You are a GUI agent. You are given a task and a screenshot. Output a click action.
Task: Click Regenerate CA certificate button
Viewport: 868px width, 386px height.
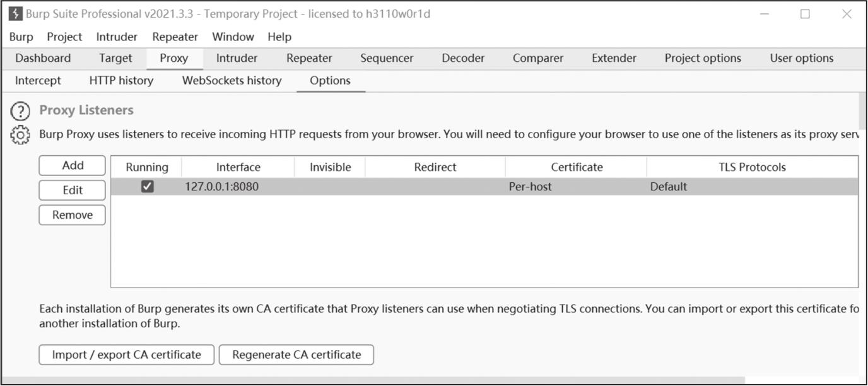[296, 354]
